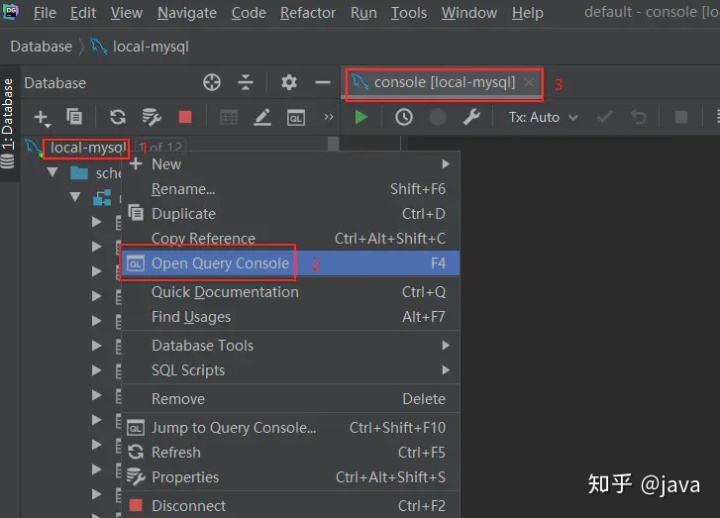The image size is (720, 518).
Task: Choose Jump to Query Console... menu item
Action: (290, 428)
